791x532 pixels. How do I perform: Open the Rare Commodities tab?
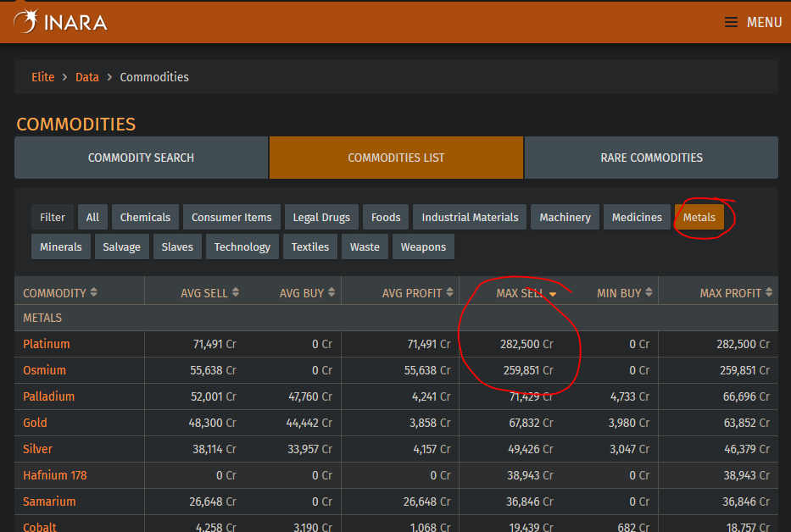pos(652,158)
